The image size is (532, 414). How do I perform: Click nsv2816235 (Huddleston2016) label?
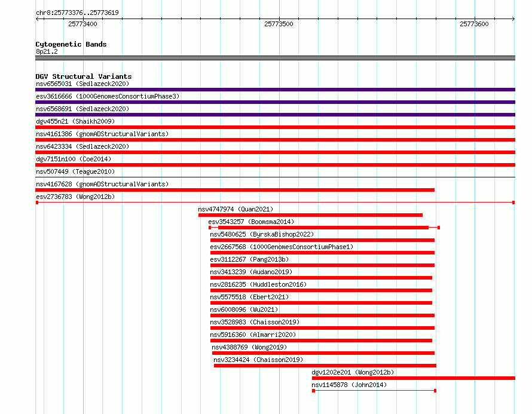(x=258, y=284)
